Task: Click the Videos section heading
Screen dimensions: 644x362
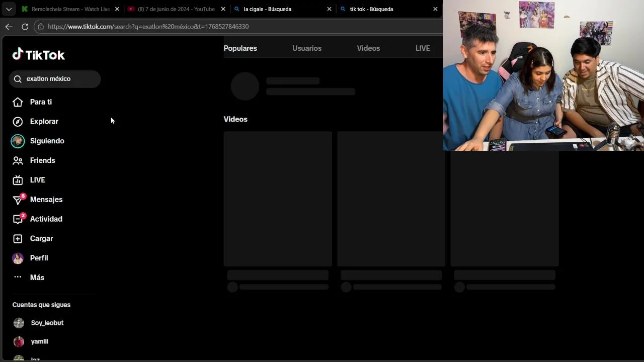Action: pos(235,119)
